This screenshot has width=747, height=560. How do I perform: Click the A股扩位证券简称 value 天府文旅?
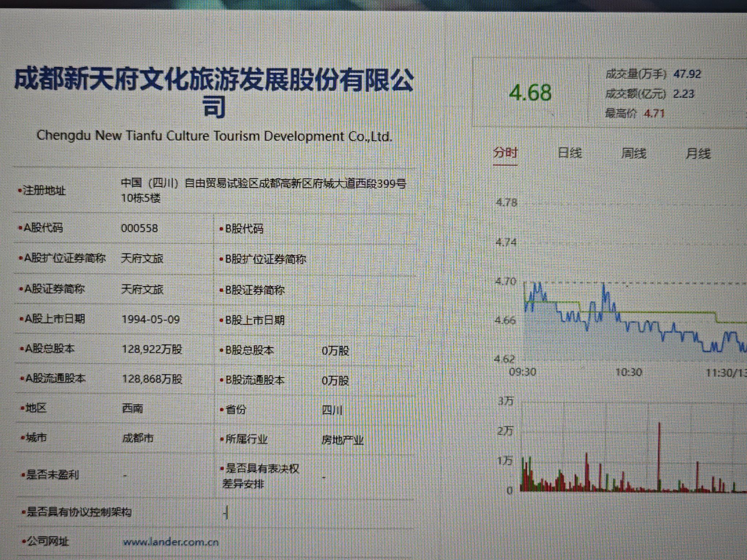tap(142, 258)
